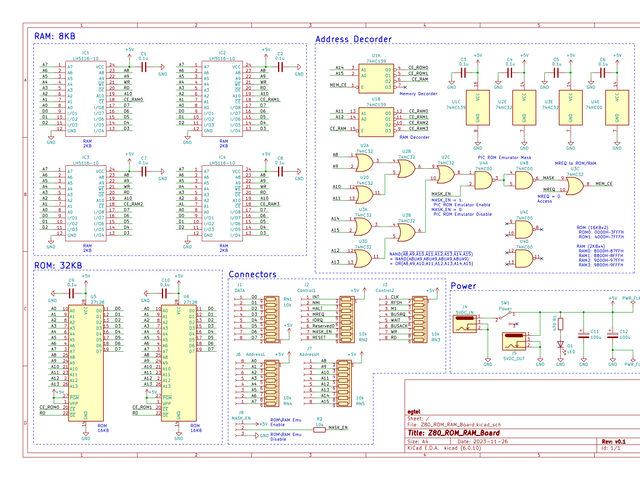This screenshot has width=640, height=480.
Task: Click the U4A NAND gate symbol
Action: tap(484, 183)
